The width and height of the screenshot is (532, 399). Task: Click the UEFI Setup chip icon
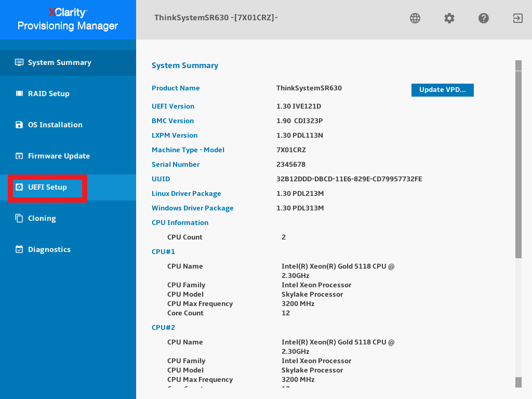[x=19, y=187]
